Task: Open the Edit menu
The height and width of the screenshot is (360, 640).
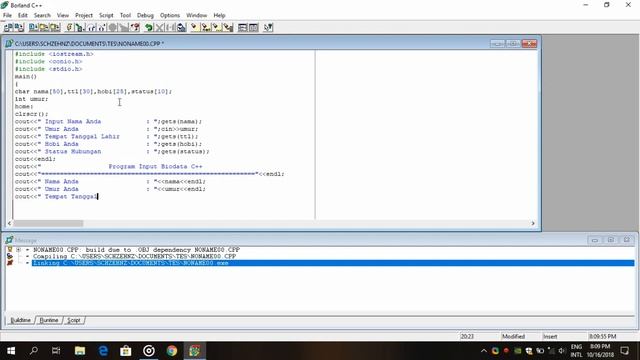Action: [x=22, y=15]
